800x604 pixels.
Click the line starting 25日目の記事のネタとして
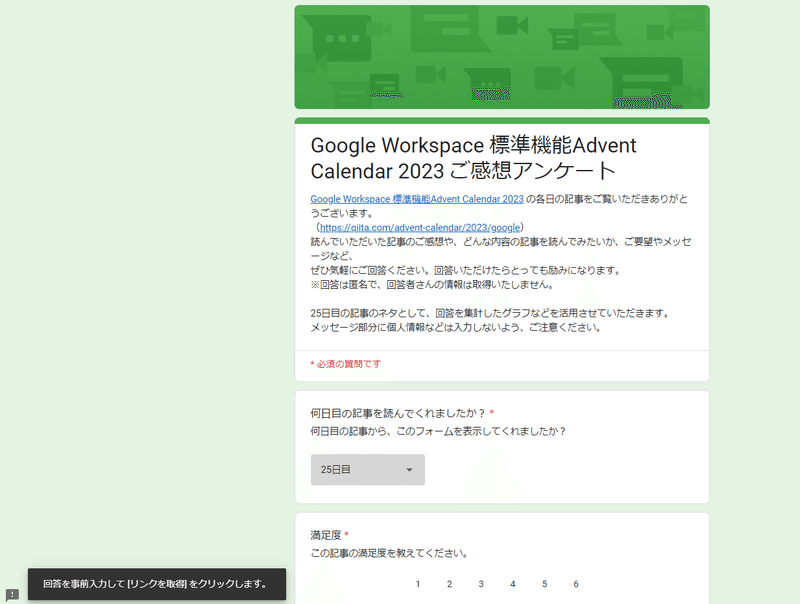(490, 313)
